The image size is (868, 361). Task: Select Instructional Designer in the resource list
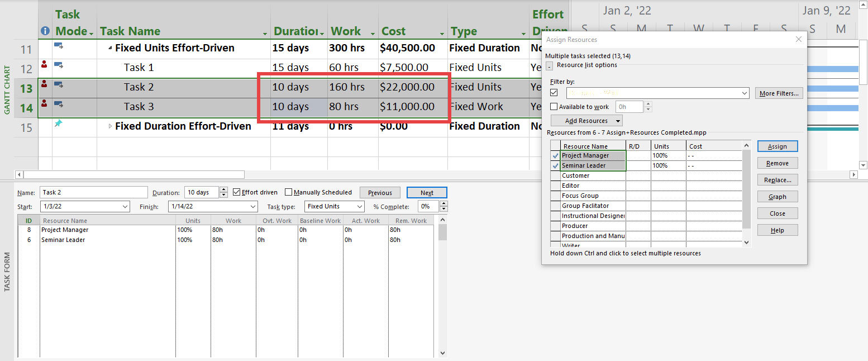(593, 216)
